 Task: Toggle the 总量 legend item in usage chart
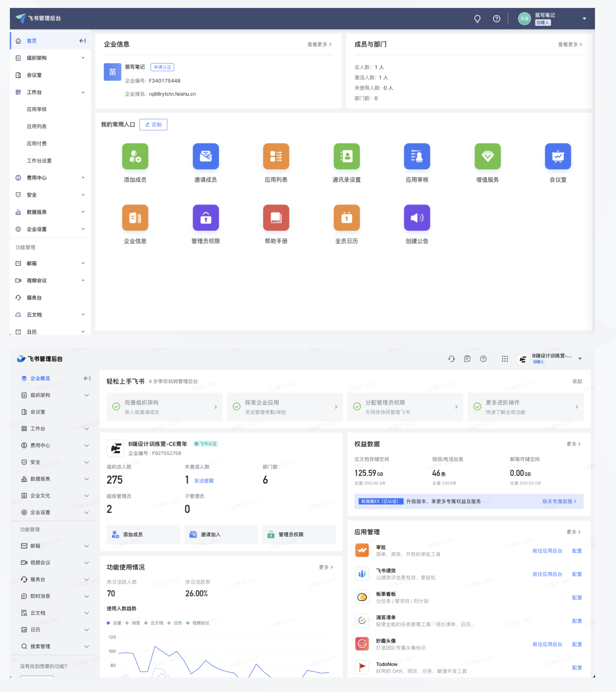114,623
